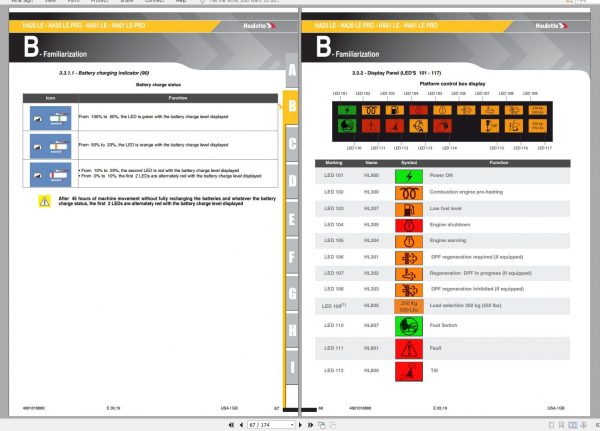
Task: Click the Tell me what you want search box
Action: click(245, 2)
